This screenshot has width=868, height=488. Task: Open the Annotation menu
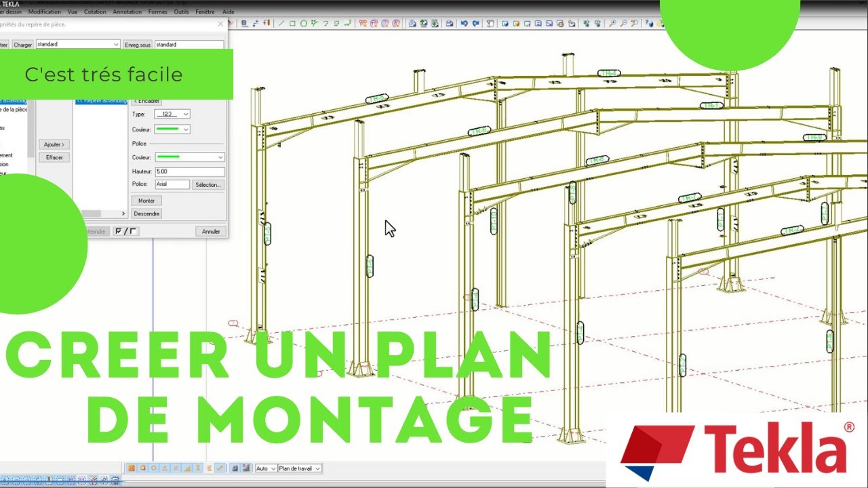click(x=127, y=12)
